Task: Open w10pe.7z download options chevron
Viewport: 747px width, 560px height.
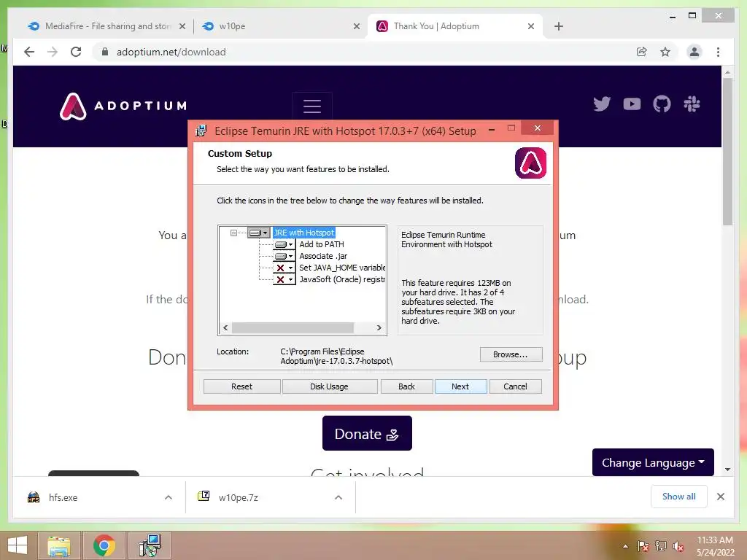Action: pos(338,497)
